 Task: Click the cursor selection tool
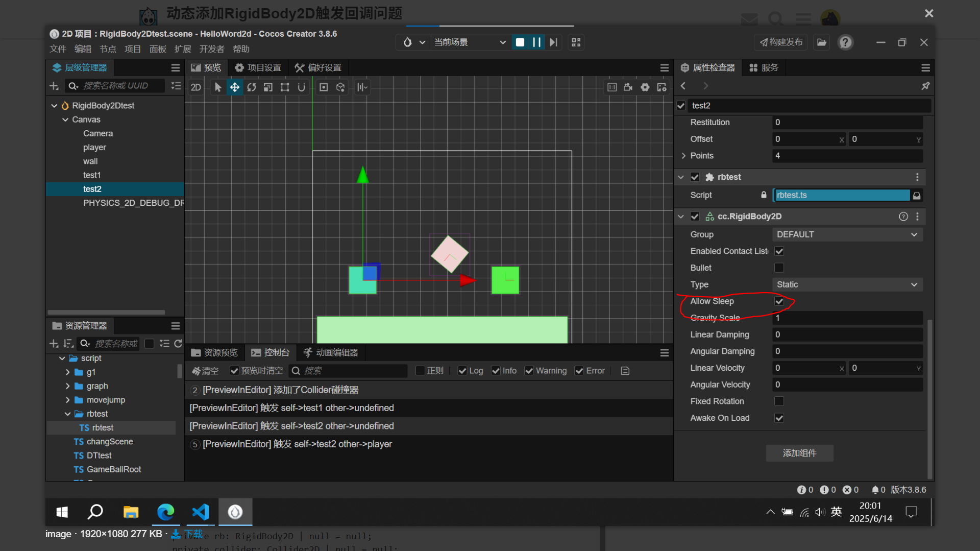click(x=218, y=87)
